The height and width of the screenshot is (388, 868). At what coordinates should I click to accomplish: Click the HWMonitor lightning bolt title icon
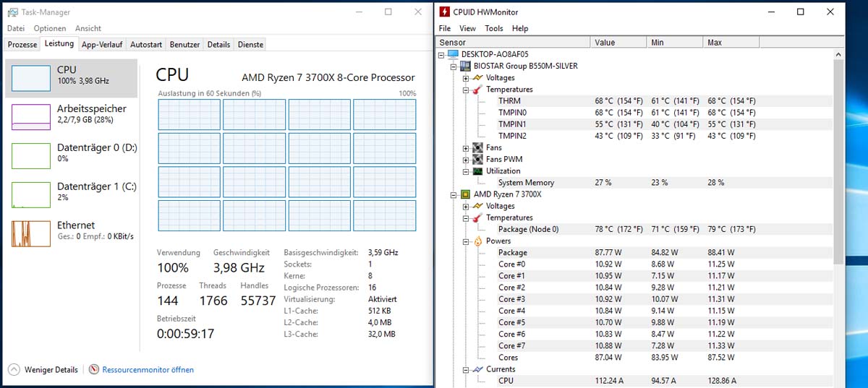(x=446, y=12)
